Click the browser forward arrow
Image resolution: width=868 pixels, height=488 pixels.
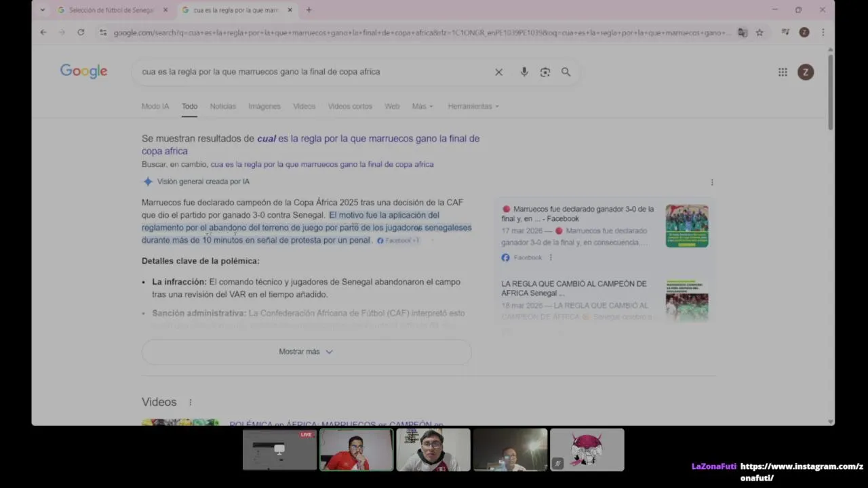62,32
